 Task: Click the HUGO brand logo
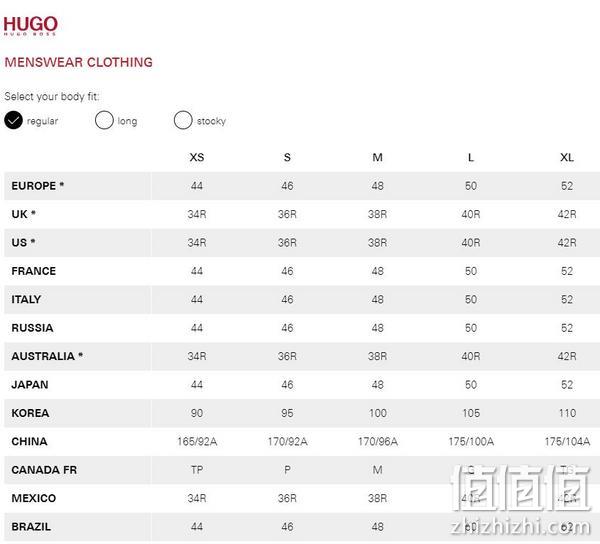pyautogui.click(x=30, y=25)
